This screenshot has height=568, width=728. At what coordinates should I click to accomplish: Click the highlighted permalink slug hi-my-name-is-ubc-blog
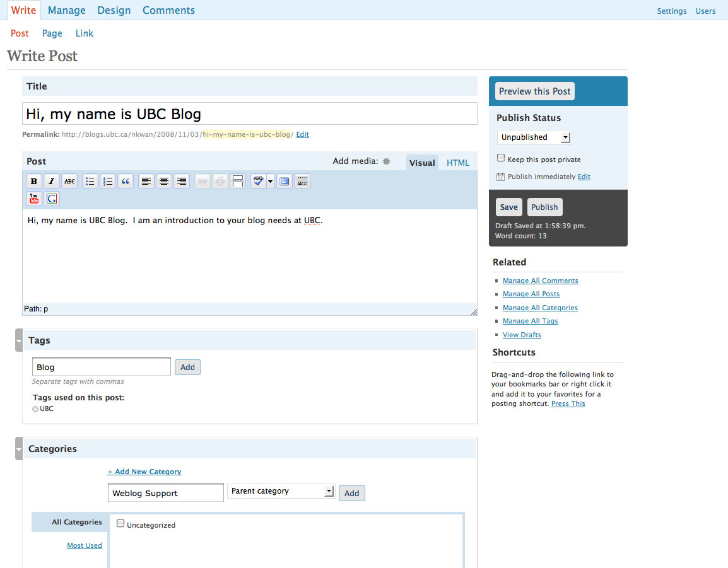click(247, 134)
